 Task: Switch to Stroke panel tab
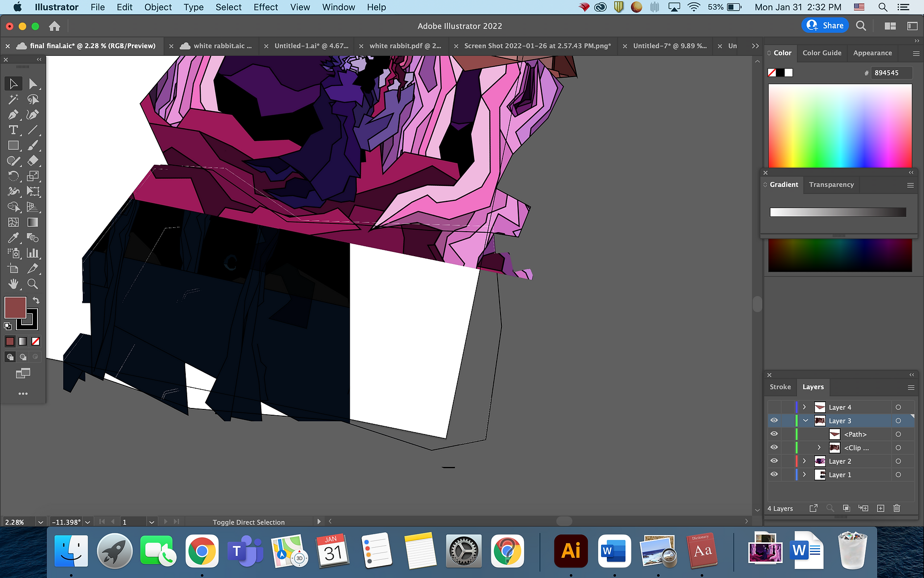780,387
